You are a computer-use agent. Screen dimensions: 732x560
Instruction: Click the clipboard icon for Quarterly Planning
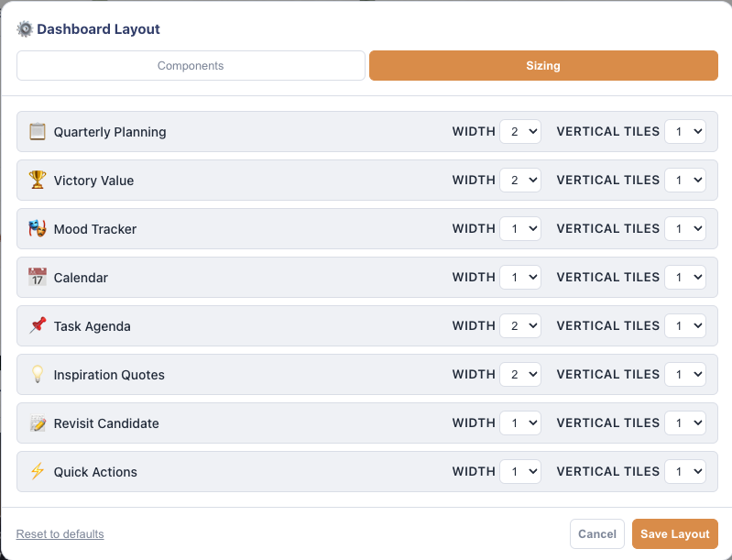tap(38, 132)
